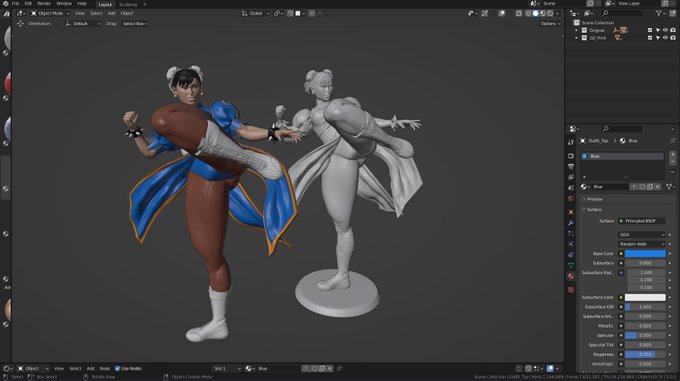The width and height of the screenshot is (680, 381).
Task: Click the Blender logo icon
Action: (x=6, y=3)
